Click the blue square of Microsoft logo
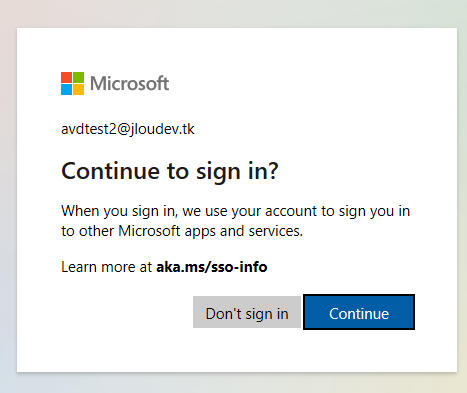This screenshot has height=393, width=467. [x=66, y=89]
